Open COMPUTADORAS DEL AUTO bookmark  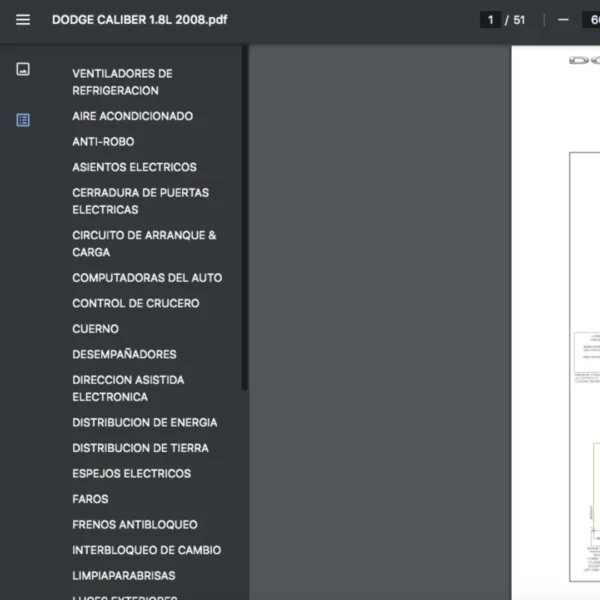tap(147, 278)
